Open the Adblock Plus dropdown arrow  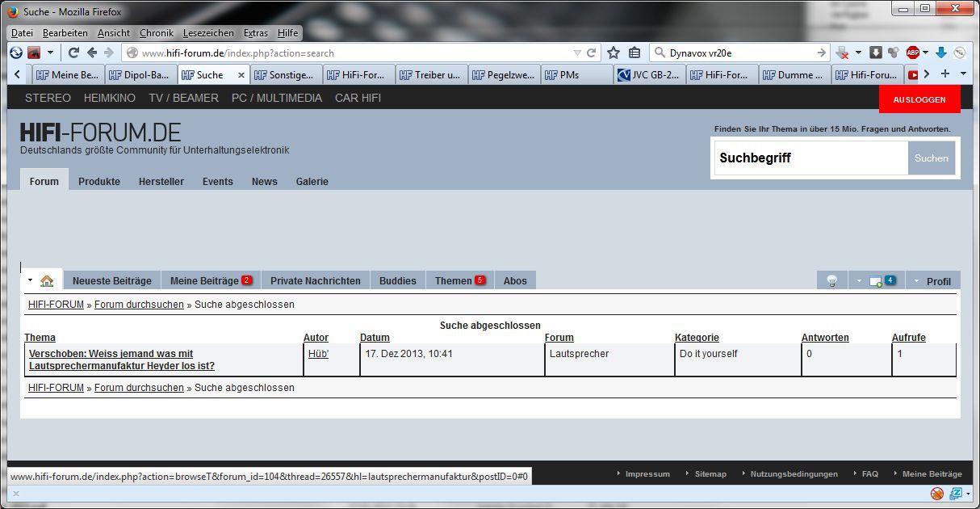(926, 53)
